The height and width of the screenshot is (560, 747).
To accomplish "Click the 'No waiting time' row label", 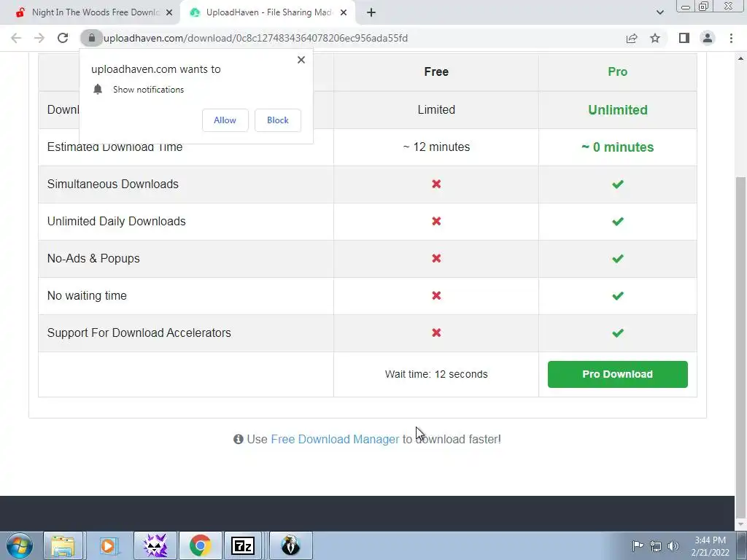I will (87, 295).
